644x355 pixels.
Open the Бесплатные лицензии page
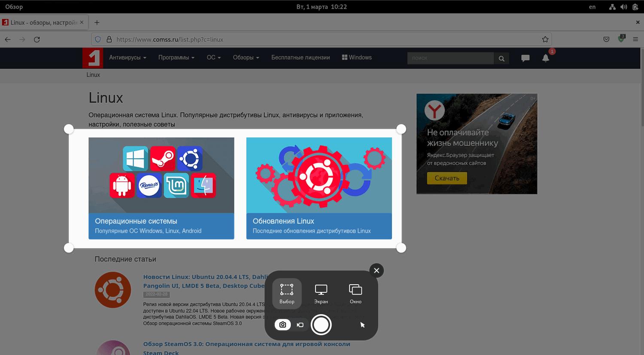pyautogui.click(x=301, y=58)
